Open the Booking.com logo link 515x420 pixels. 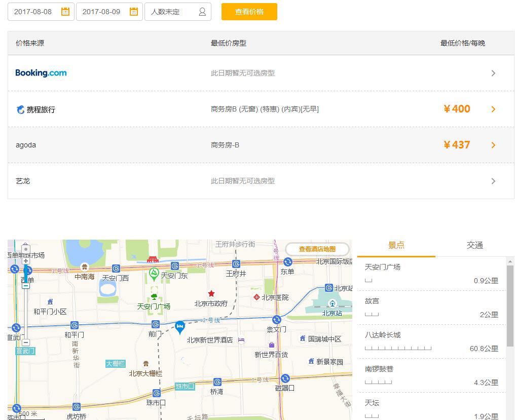pyautogui.click(x=41, y=73)
